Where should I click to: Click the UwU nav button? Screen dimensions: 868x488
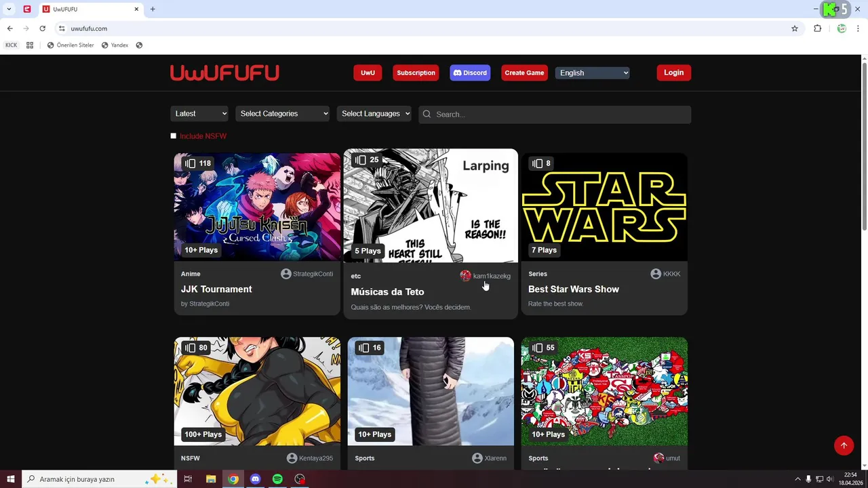click(x=368, y=73)
